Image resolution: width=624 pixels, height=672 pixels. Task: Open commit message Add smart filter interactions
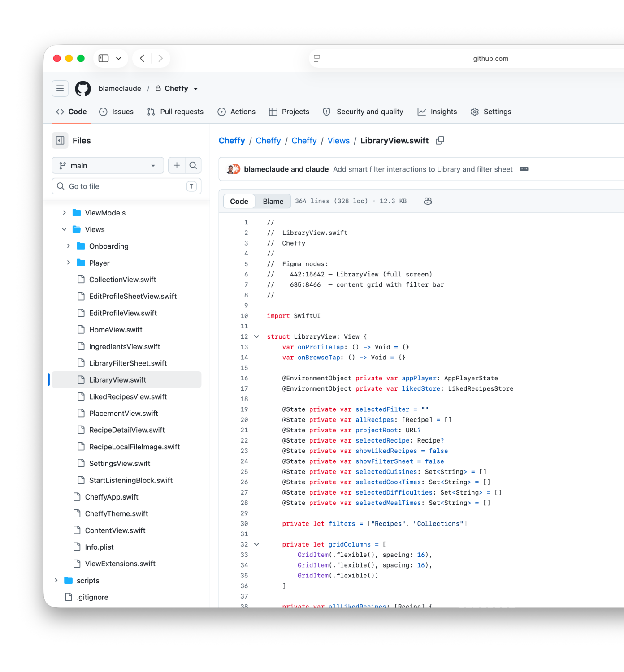tap(423, 169)
